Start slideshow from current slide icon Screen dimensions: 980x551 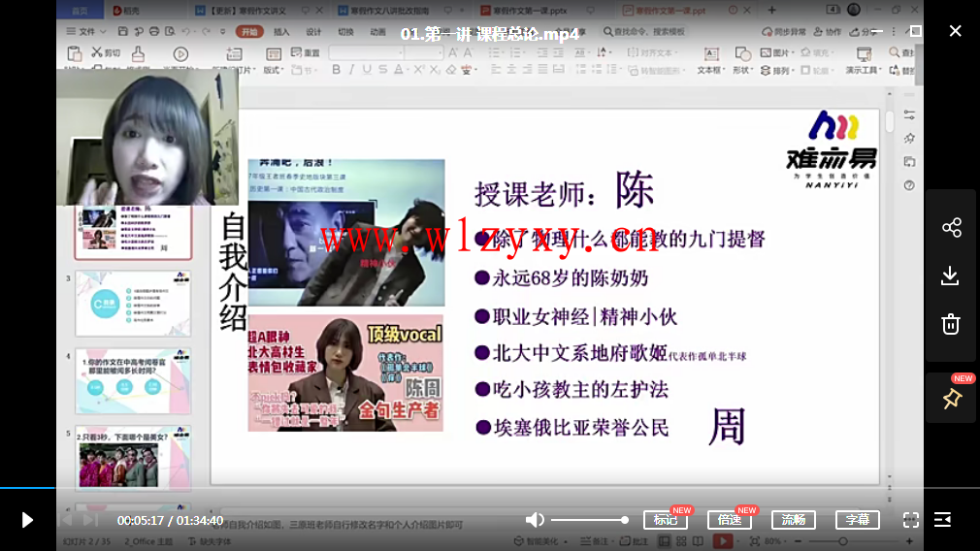tap(180, 54)
